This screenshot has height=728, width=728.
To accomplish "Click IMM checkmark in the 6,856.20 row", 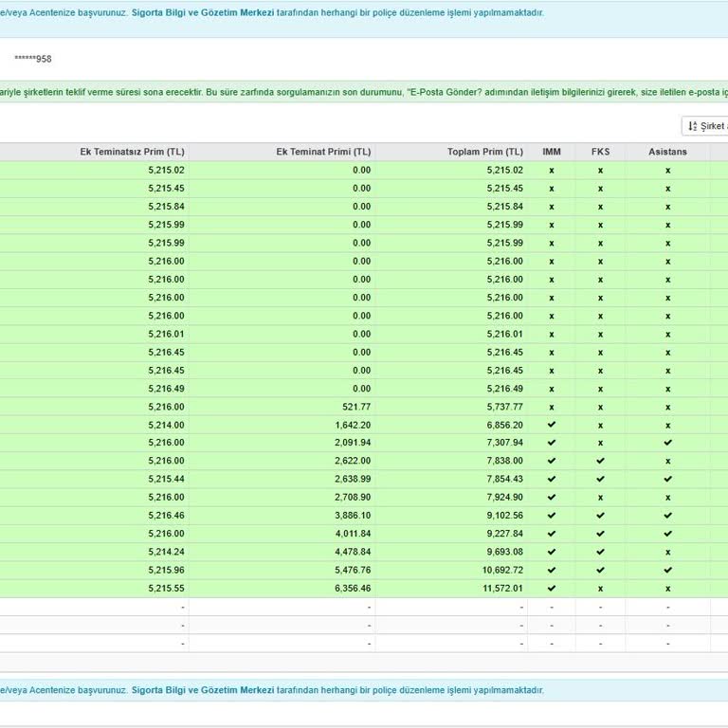I will pyautogui.click(x=552, y=425).
